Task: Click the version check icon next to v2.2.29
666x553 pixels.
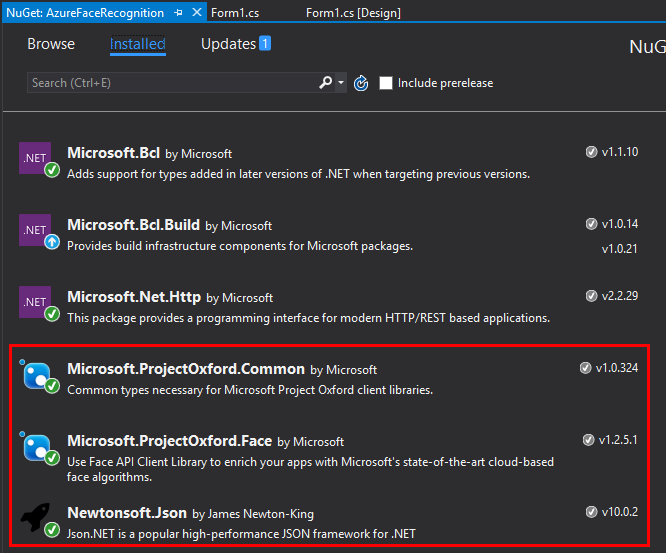Action: pos(591,296)
